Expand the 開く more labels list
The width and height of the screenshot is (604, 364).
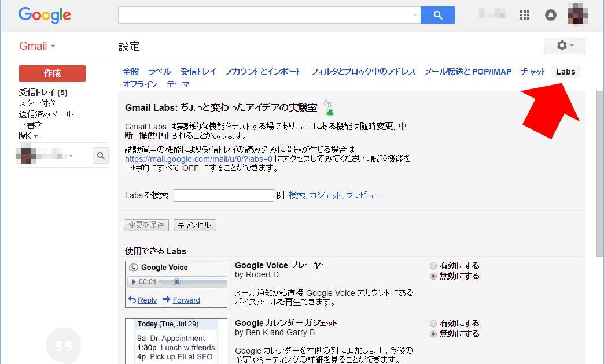(x=28, y=136)
